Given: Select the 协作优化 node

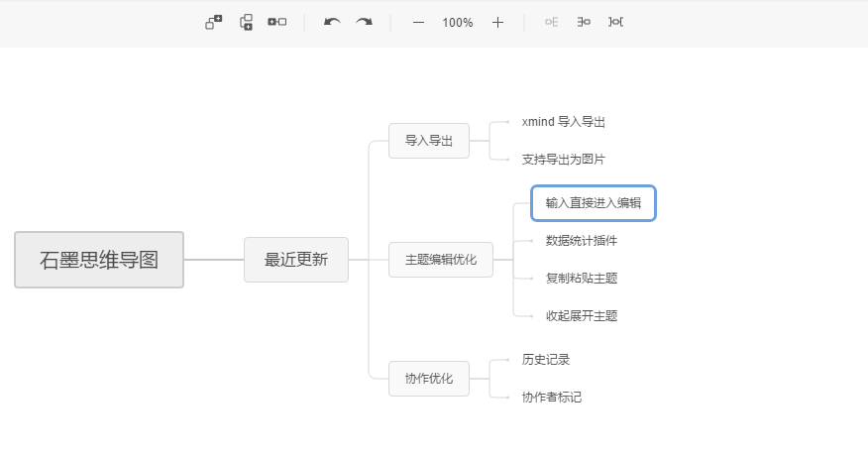Looking at the screenshot, I should pos(429,379).
